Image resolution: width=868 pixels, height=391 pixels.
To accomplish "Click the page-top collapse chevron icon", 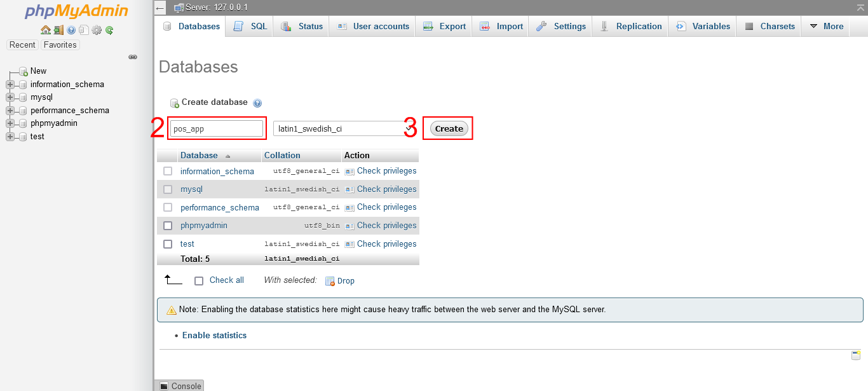I will [860, 7].
